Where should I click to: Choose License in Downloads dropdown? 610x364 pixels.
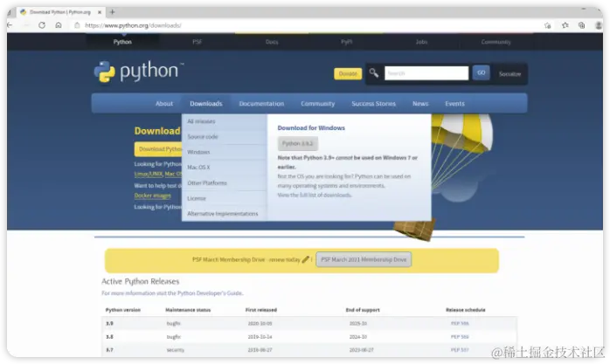coord(224,198)
